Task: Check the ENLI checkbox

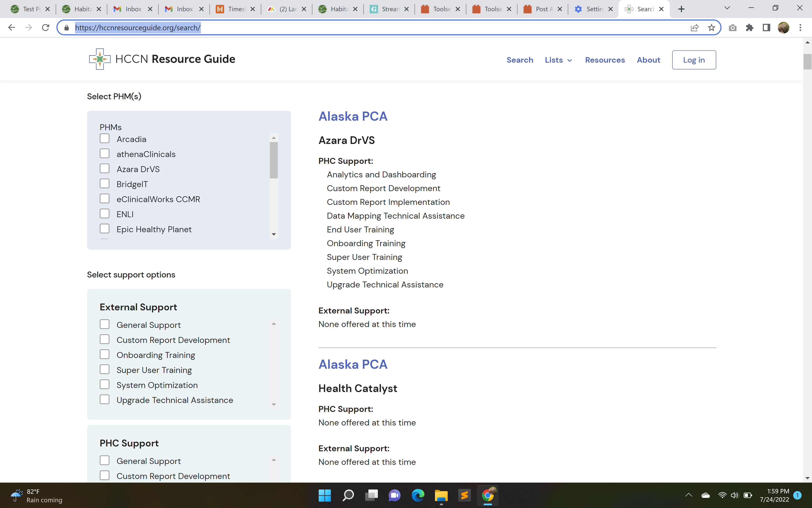Action: click(105, 214)
